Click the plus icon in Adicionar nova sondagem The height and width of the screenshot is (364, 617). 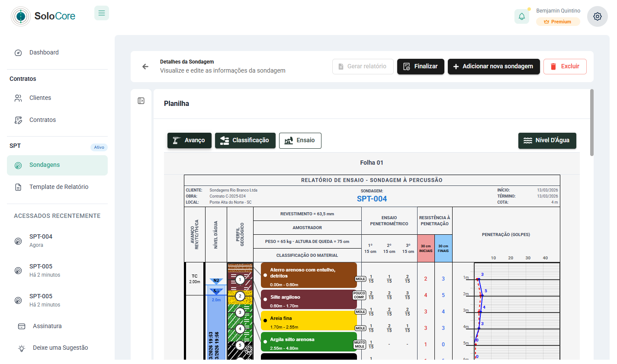[456, 67]
